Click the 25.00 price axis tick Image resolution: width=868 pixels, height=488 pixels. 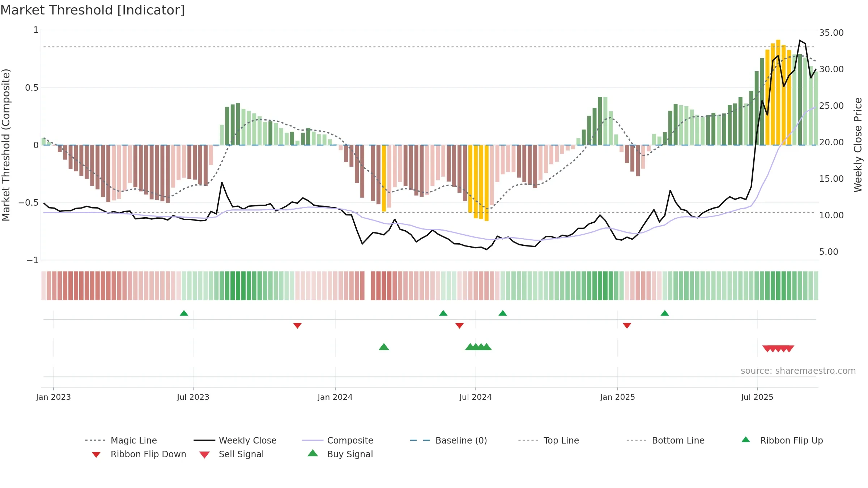pos(831,106)
